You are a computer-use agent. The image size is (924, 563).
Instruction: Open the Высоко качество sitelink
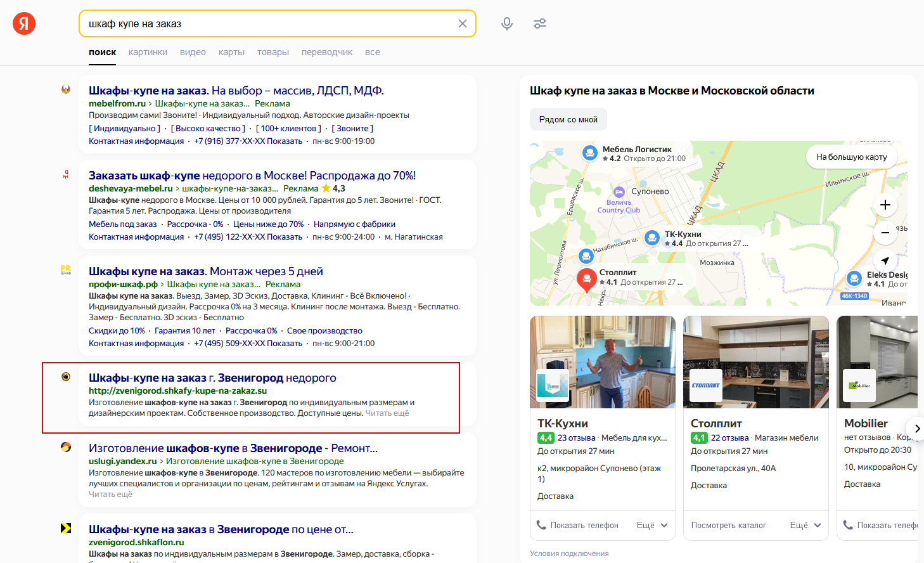[209, 128]
